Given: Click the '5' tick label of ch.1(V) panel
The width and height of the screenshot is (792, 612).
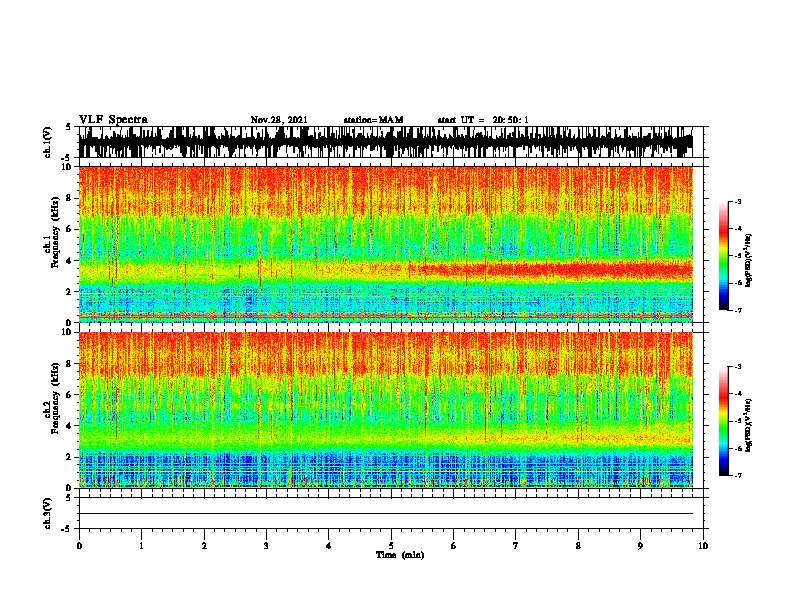Looking at the screenshot, I should (68, 127).
